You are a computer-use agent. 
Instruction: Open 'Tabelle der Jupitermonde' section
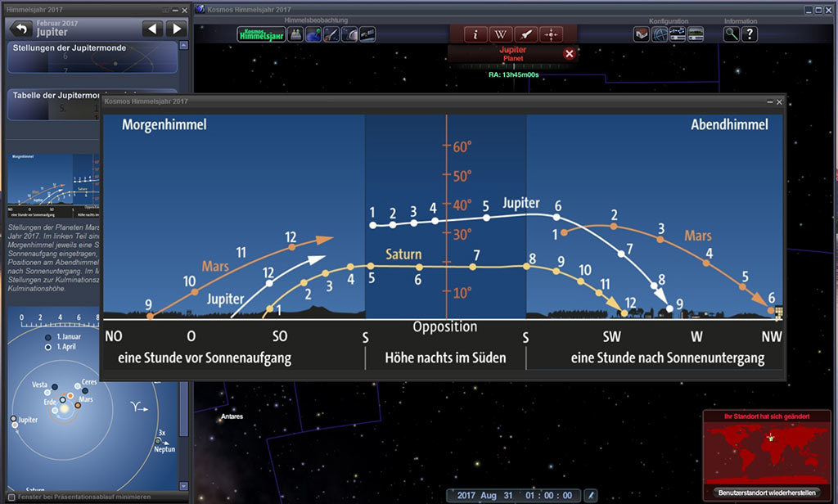(53, 104)
